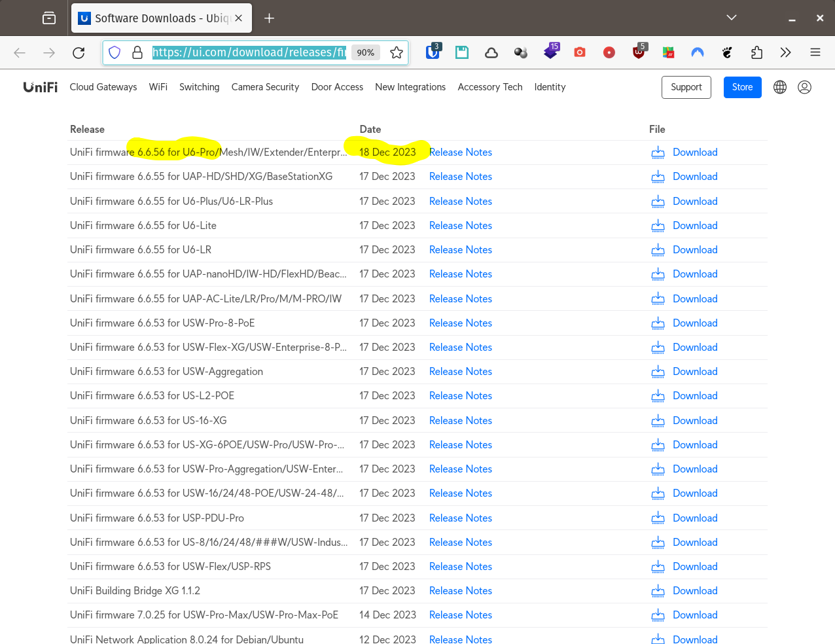Open Release Notes for UAP-HD/SHD/XG firmware
The image size is (835, 644).
(x=461, y=177)
